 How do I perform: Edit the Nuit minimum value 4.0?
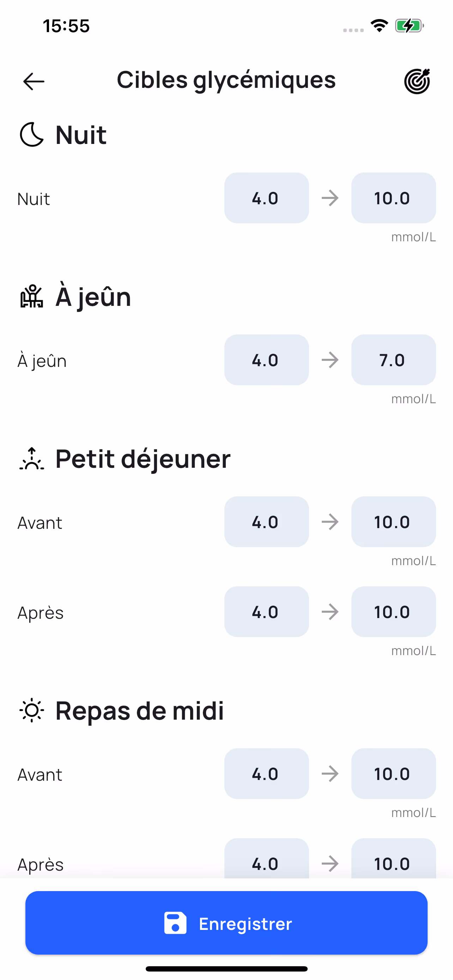(266, 198)
